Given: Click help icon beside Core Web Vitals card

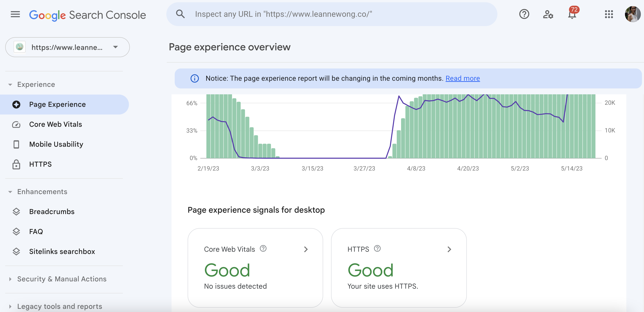Looking at the screenshot, I should (263, 249).
